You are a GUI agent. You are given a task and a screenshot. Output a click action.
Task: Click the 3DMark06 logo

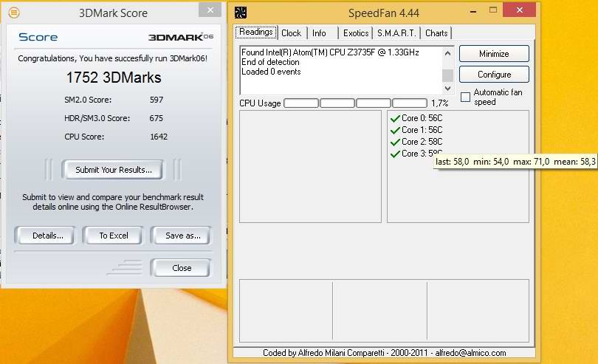click(179, 37)
